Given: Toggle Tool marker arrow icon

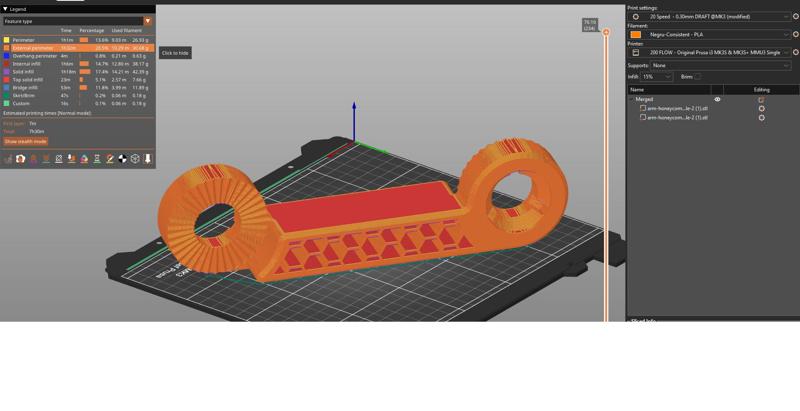Looking at the screenshot, I should pyautogui.click(x=148, y=159).
